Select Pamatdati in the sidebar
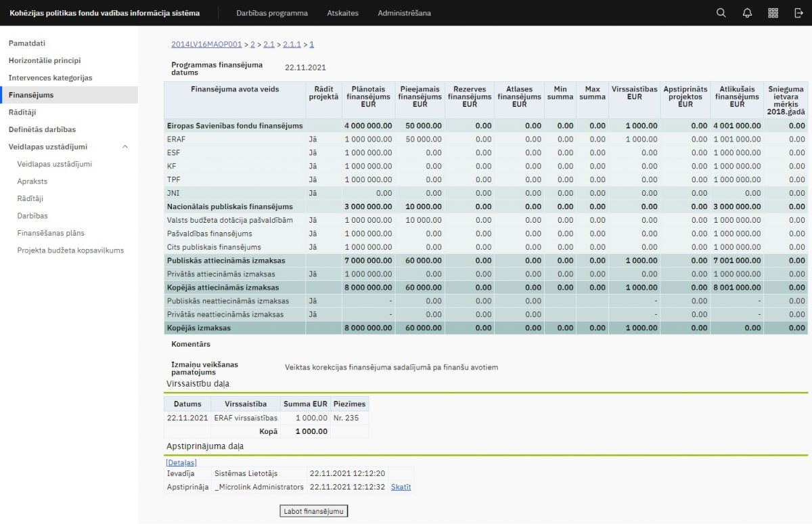Viewport: 812px width, 524px height. point(27,43)
